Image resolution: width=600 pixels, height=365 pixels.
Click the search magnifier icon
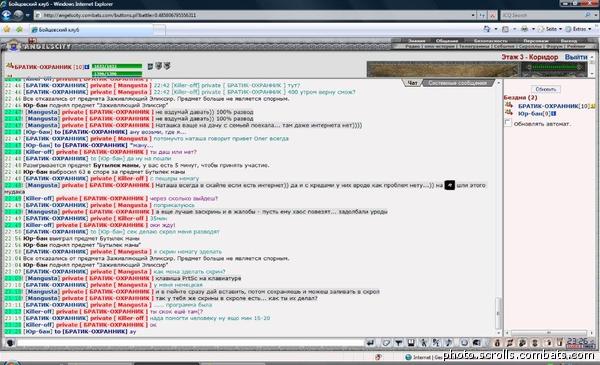pos(588,15)
